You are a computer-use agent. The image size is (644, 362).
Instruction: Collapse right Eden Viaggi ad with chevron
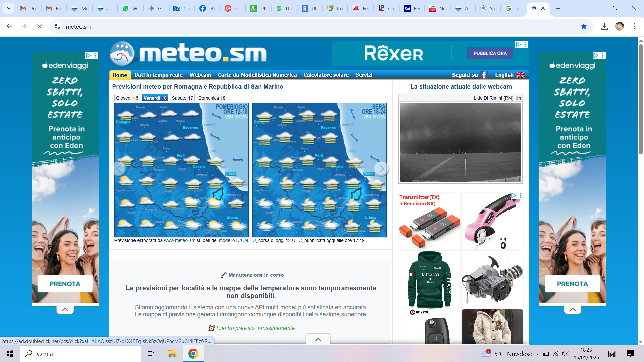point(573,310)
